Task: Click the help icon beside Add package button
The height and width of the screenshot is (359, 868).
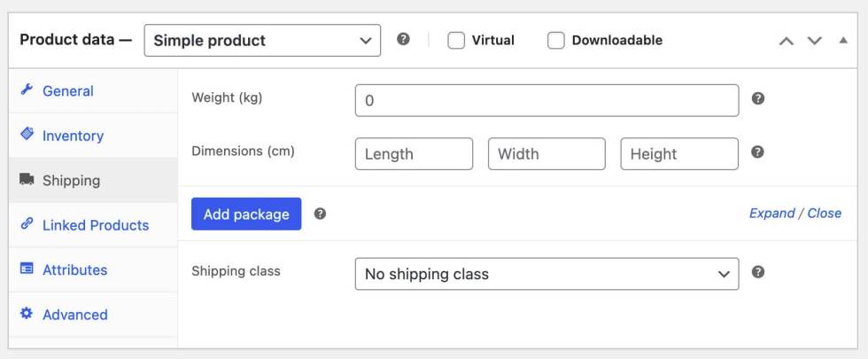Action: click(x=320, y=214)
